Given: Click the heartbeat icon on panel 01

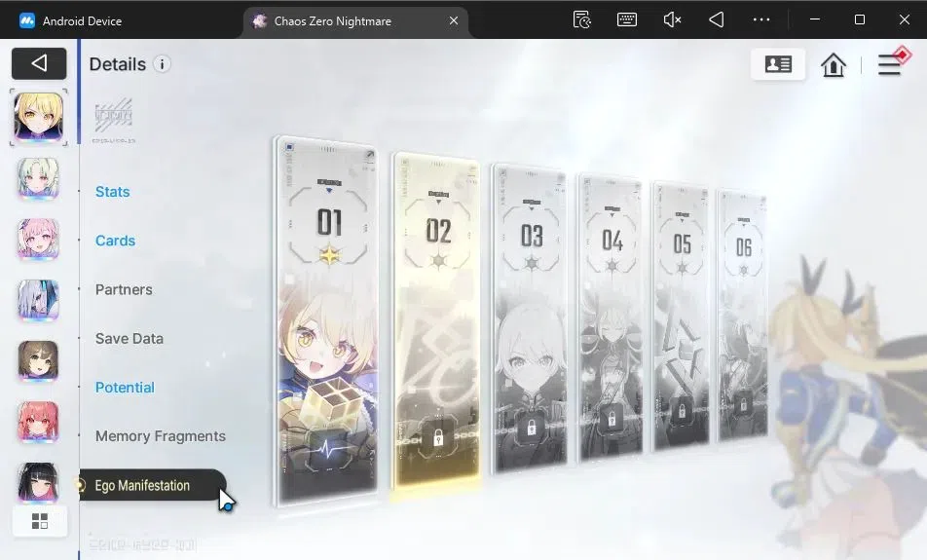Looking at the screenshot, I should (329, 451).
